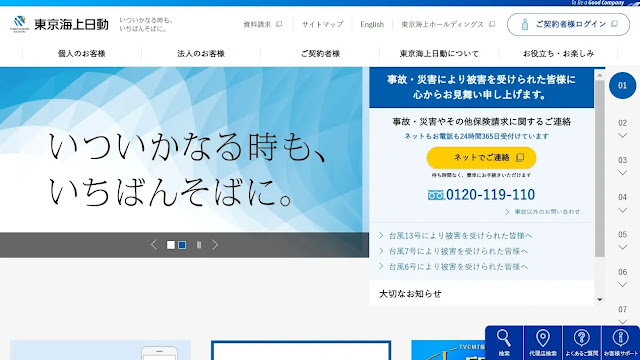The width and height of the screenshot is (640, 360).
Task: Click the info panel scrollbar thumb
Action: (x=600, y=168)
